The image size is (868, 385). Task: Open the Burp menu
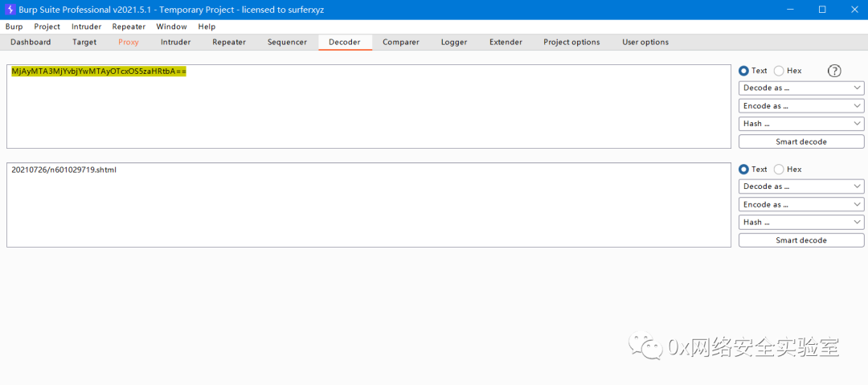tap(14, 27)
